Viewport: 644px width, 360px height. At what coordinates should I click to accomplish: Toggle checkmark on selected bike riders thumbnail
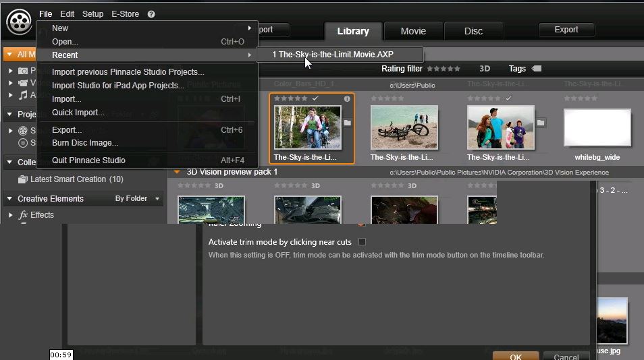[x=315, y=98]
